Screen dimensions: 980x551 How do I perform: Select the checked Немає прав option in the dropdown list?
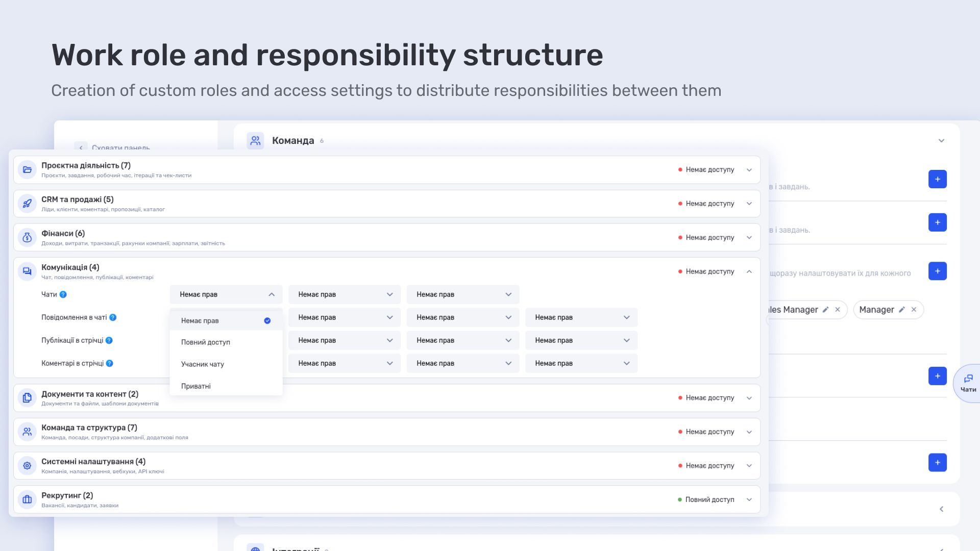point(226,321)
